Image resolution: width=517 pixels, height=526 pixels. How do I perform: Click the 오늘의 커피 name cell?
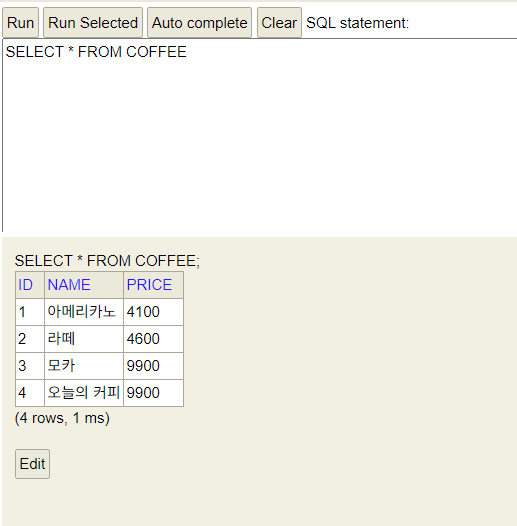coord(84,393)
